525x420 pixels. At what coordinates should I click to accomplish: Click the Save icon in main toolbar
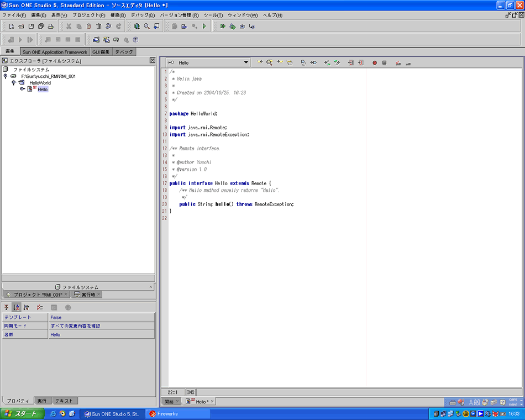pyautogui.click(x=31, y=26)
